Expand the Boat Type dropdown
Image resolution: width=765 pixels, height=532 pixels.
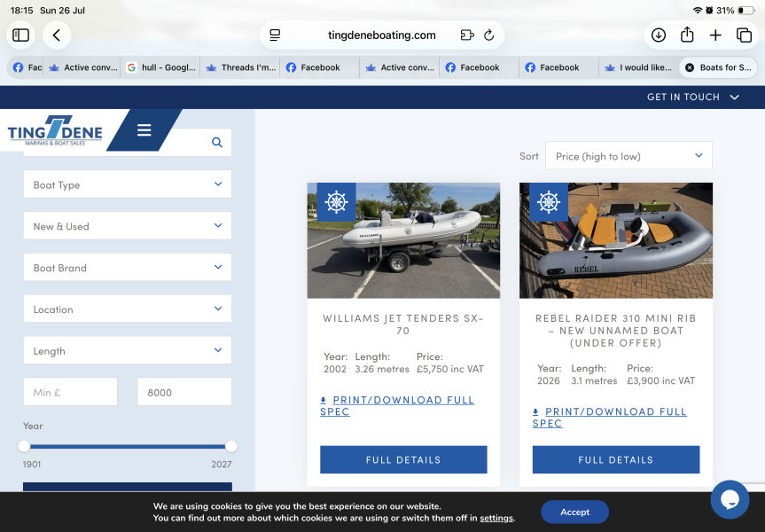(x=128, y=184)
